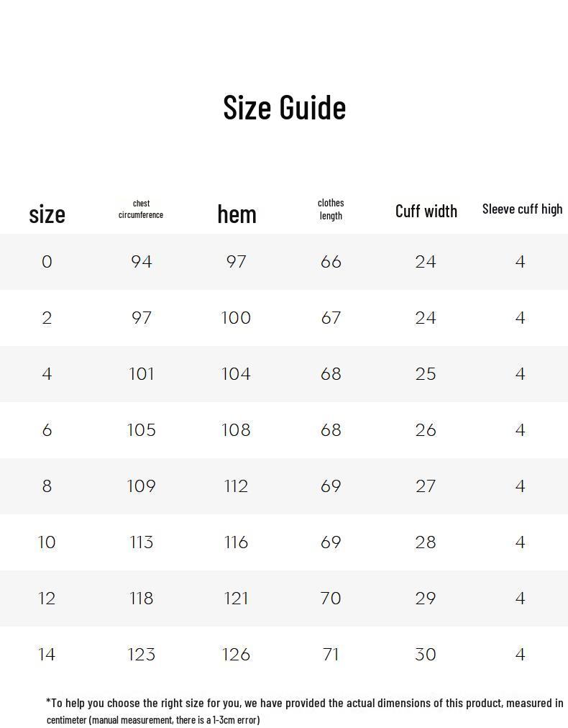Click size 0 in the size column

click(47, 262)
